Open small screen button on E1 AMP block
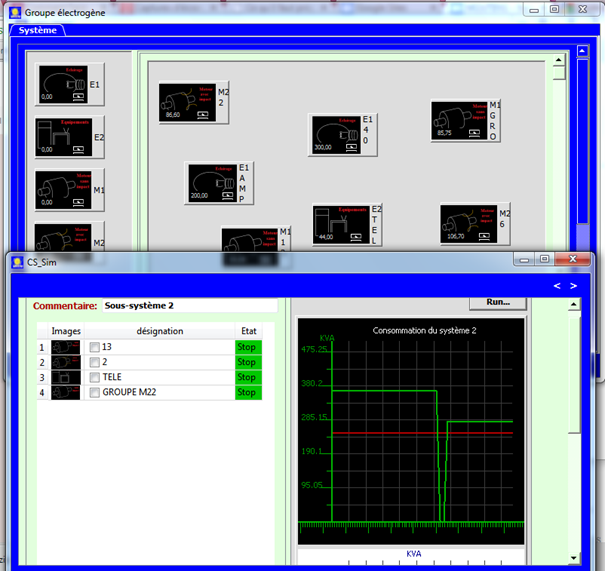Viewport: 605px width, 571px height. 228,196
